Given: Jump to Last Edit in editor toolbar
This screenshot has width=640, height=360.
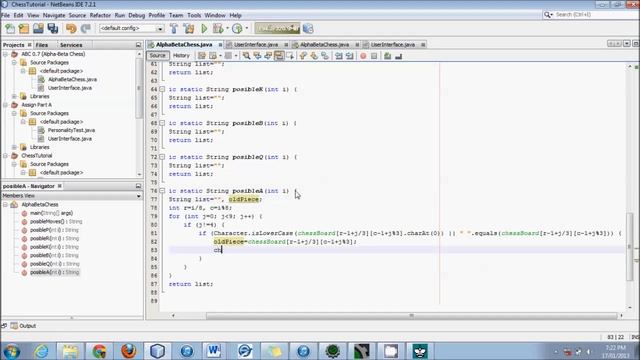Looking at the screenshot, I should [202, 56].
